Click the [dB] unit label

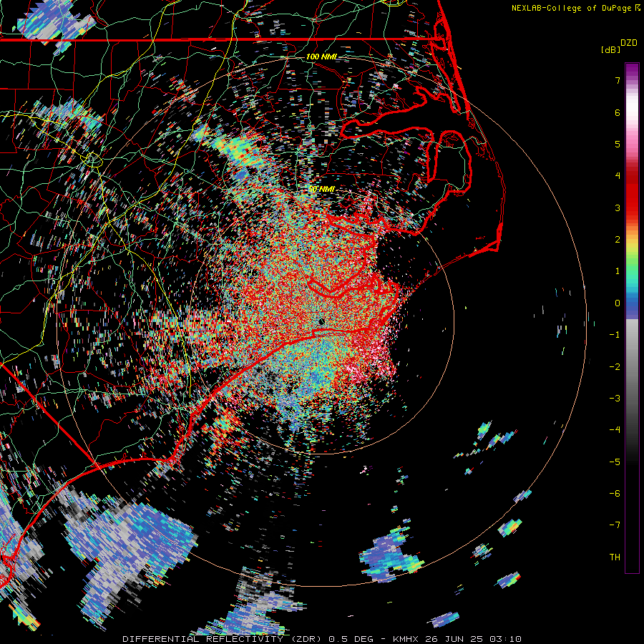pos(611,49)
